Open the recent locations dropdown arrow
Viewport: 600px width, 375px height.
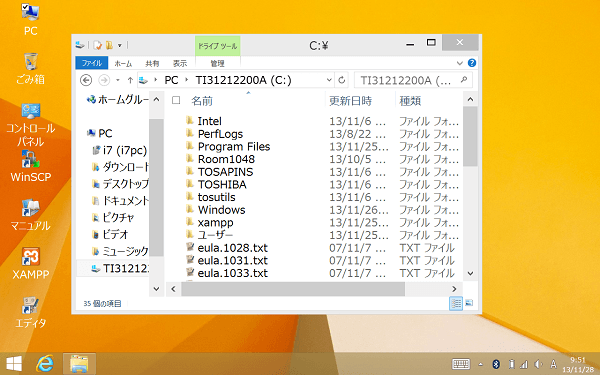pos(118,80)
